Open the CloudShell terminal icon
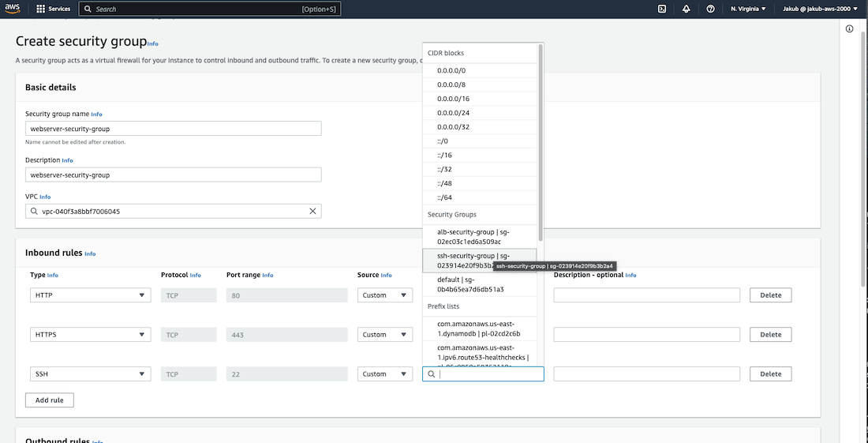This screenshot has height=443, width=868. click(x=661, y=9)
